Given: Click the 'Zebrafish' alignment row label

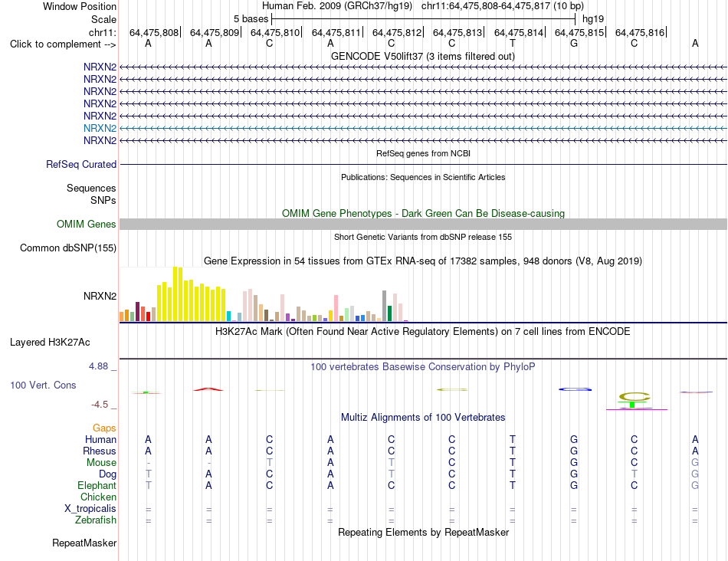Looking at the screenshot, I should 96,520.
